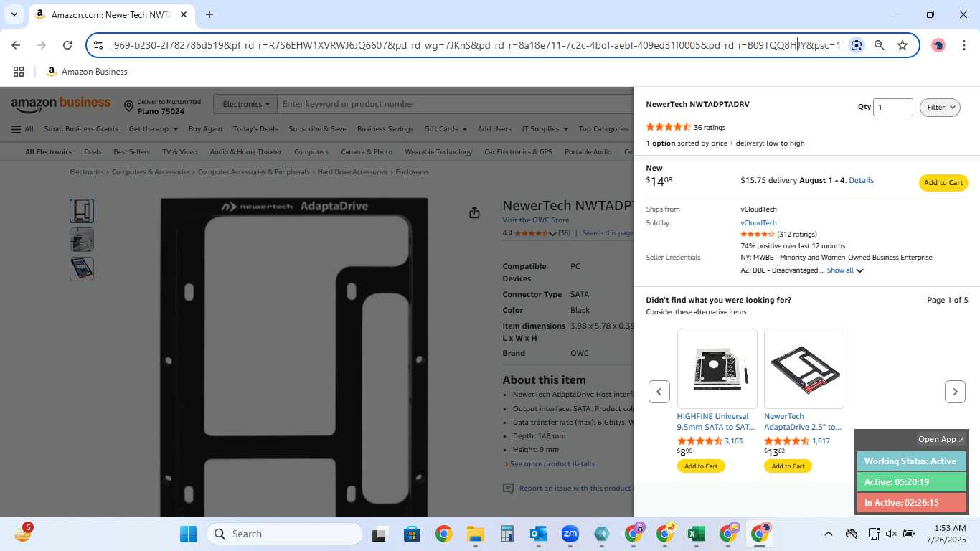Open Microsoft Store from taskbar
The image size is (980, 551).
[x=412, y=534]
